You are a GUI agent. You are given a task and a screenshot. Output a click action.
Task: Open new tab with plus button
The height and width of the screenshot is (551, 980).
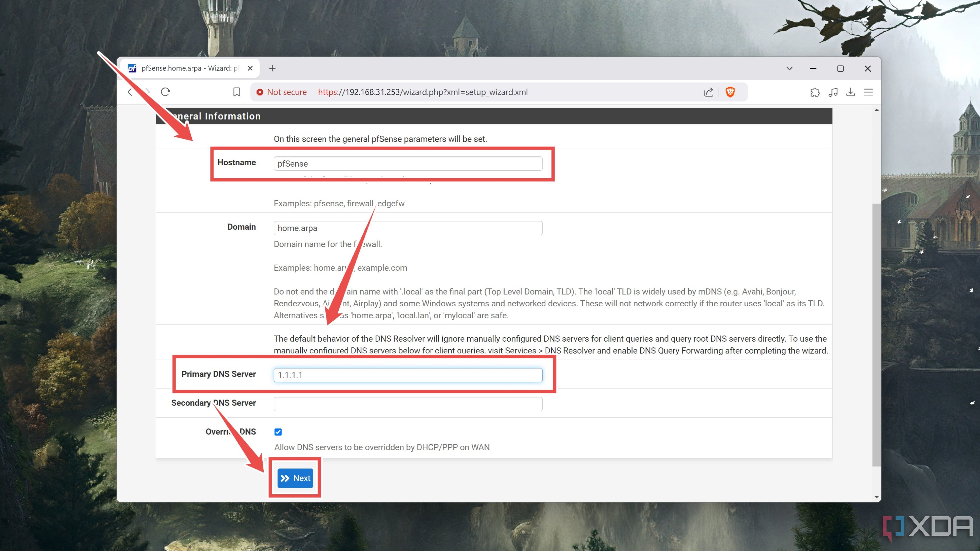(x=273, y=68)
